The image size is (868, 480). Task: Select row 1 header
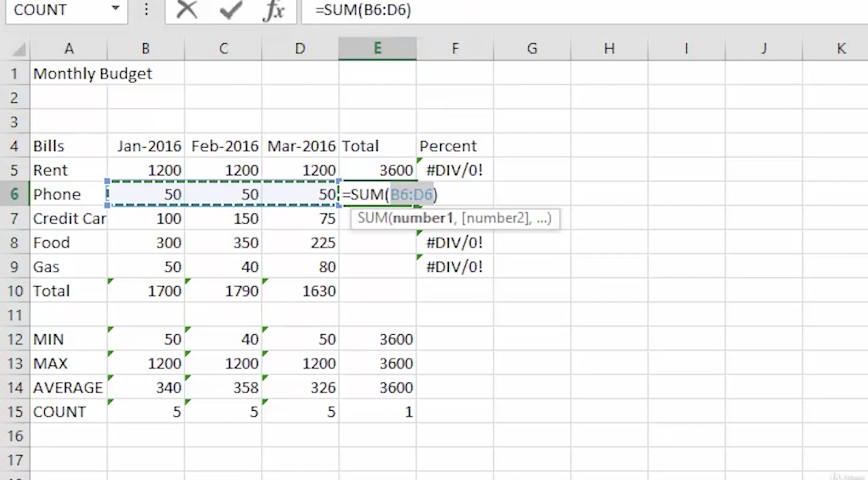click(15, 73)
